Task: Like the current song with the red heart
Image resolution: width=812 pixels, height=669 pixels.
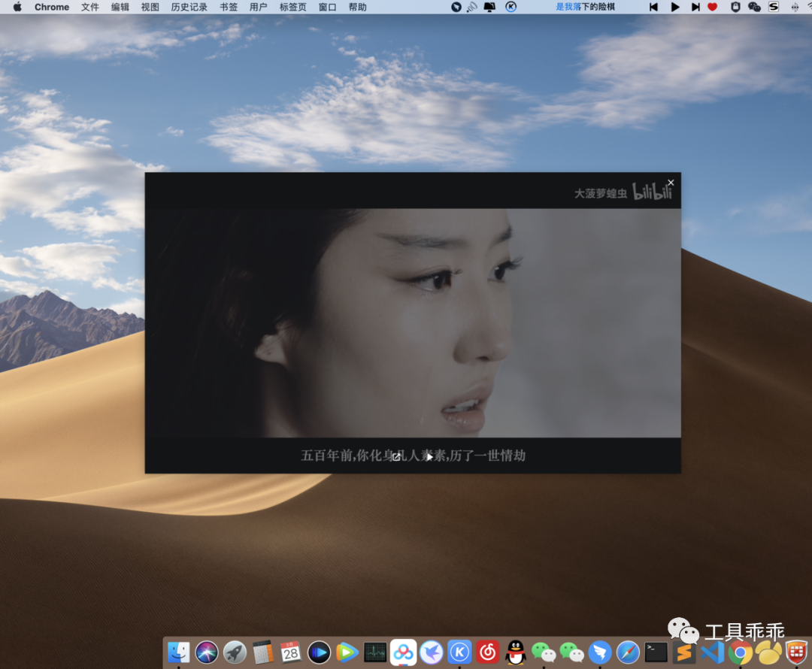Action: pyautogui.click(x=713, y=7)
